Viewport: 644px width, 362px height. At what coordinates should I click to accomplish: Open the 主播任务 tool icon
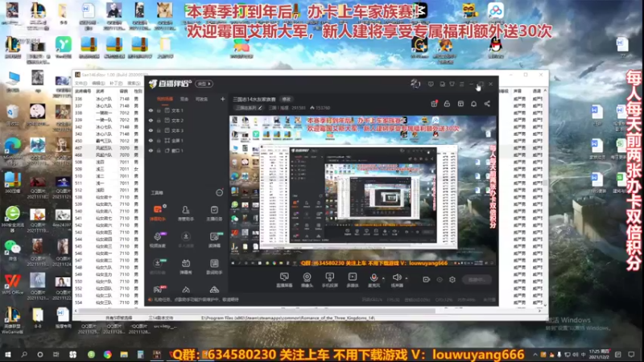coord(214,213)
